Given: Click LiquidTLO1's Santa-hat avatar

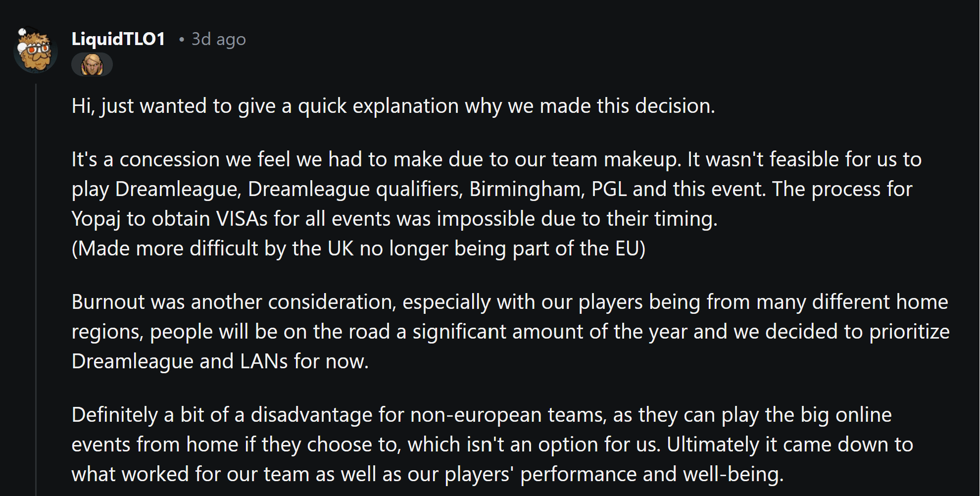Looking at the screenshot, I should (35, 50).
